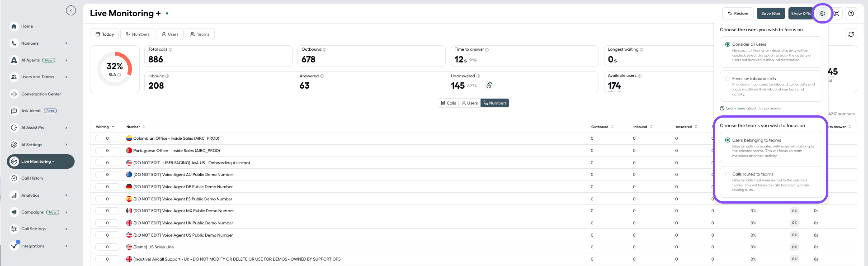The width and height of the screenshot is (868, 266).
Task: Switch to Calls view tab
Action: 448,103
